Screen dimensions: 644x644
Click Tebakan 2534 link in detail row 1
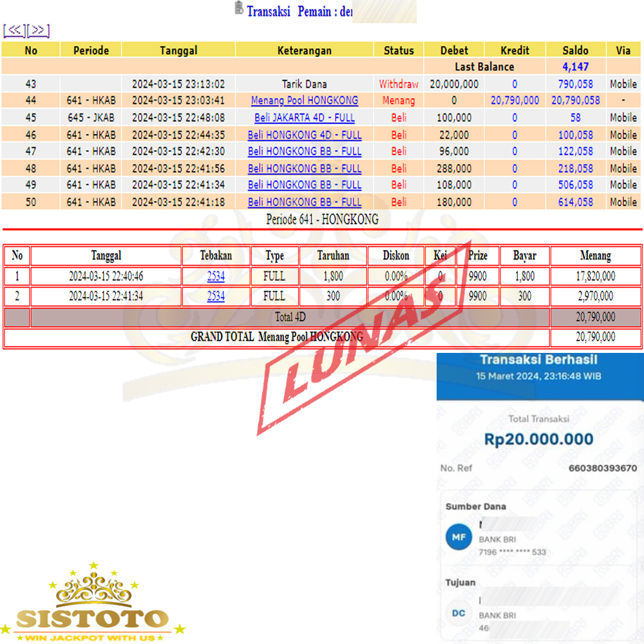tap(216, 276)
